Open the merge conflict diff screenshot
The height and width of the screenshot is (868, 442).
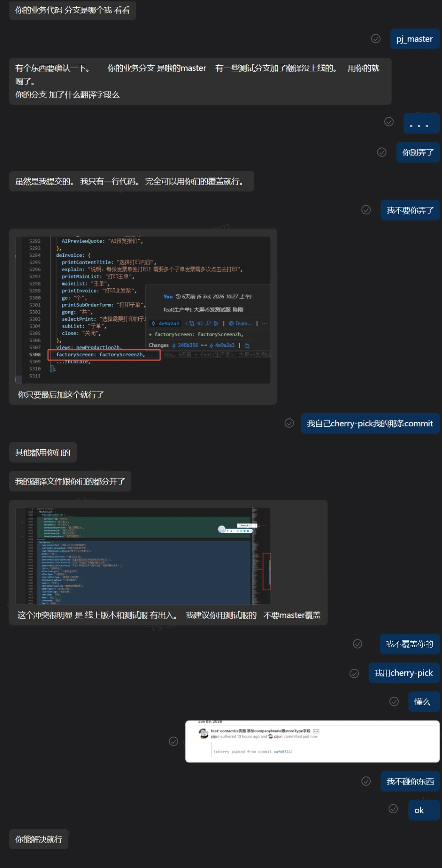tap(143, 556)
